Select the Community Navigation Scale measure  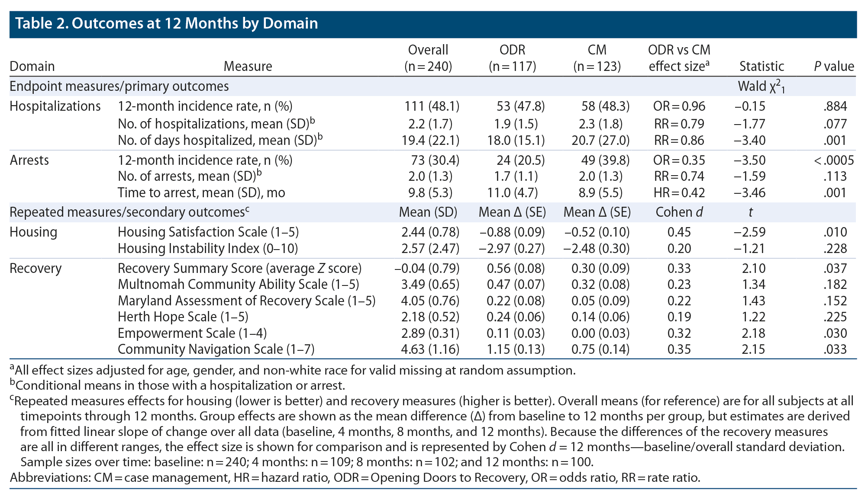coord(216,349)
